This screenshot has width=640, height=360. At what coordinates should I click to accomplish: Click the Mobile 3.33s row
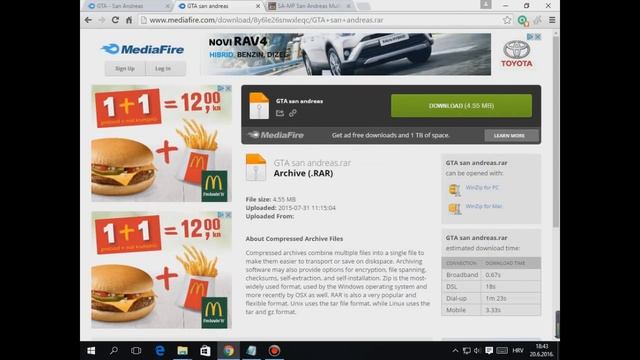[x=491, y=310]
